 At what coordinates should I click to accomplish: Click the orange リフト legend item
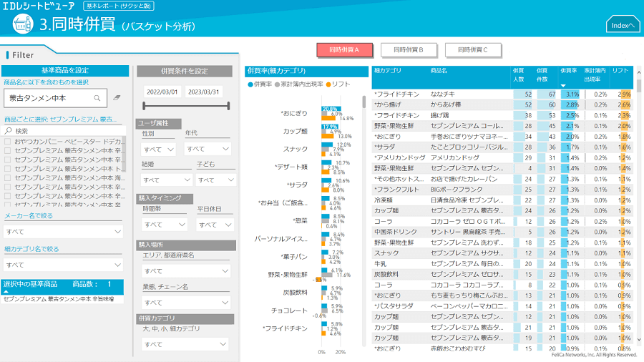(338, 84)
